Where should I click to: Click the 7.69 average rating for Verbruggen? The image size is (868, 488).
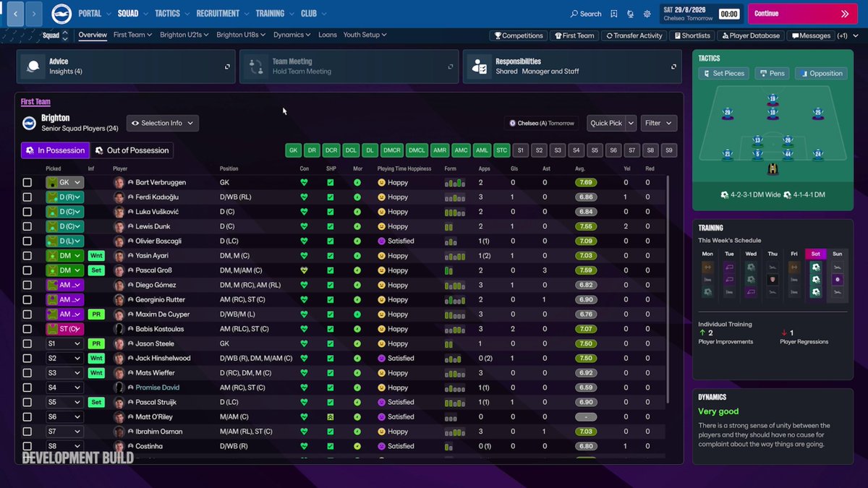586,183
